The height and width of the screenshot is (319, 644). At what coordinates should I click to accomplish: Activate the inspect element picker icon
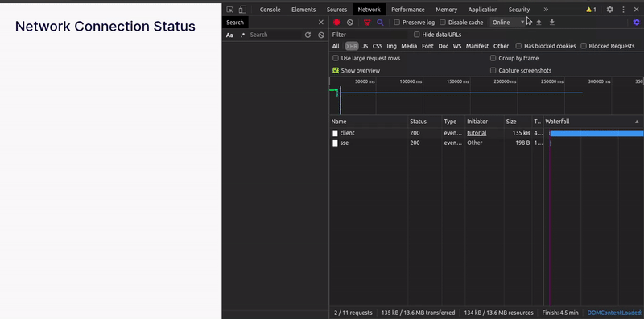(229, 10)
